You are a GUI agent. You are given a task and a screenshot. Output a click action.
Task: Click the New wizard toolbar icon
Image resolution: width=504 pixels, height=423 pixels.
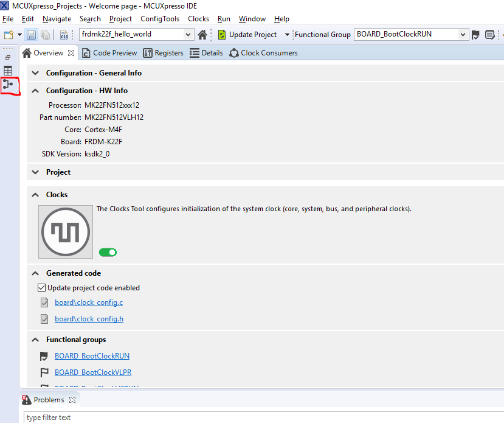pyautogui.click(x=9, y=35)
